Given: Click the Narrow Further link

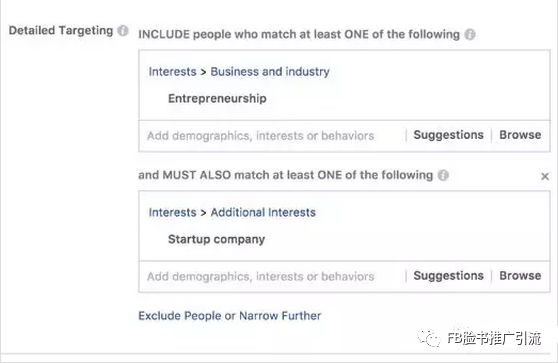Looking at the screenshot, I should tap(280, 316).
